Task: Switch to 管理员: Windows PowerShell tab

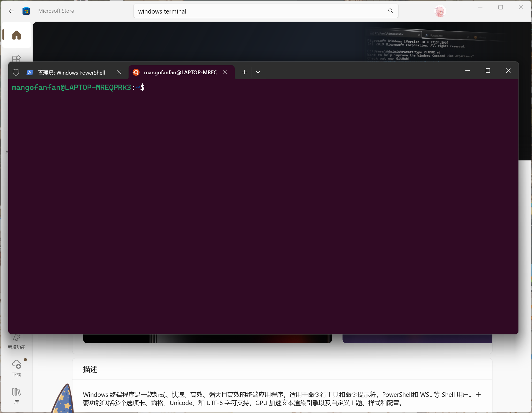Action: [71, 73]
